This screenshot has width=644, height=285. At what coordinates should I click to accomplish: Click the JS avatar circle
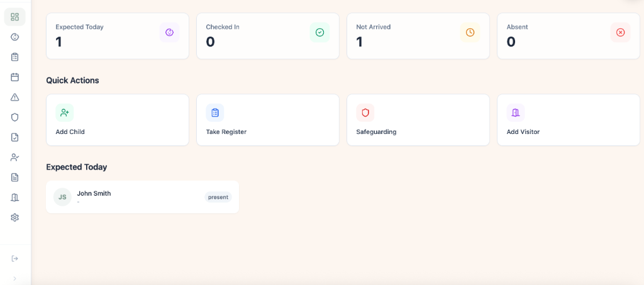click(x=62, y=197)
